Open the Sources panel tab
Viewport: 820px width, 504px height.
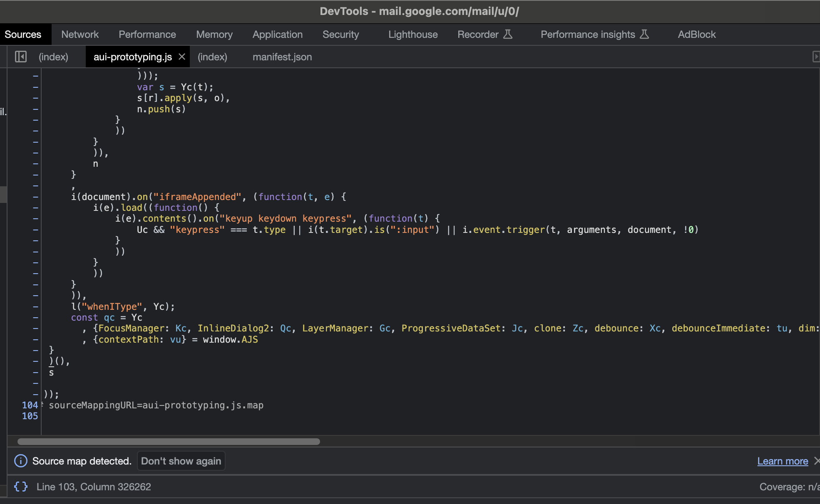(23, 34)
